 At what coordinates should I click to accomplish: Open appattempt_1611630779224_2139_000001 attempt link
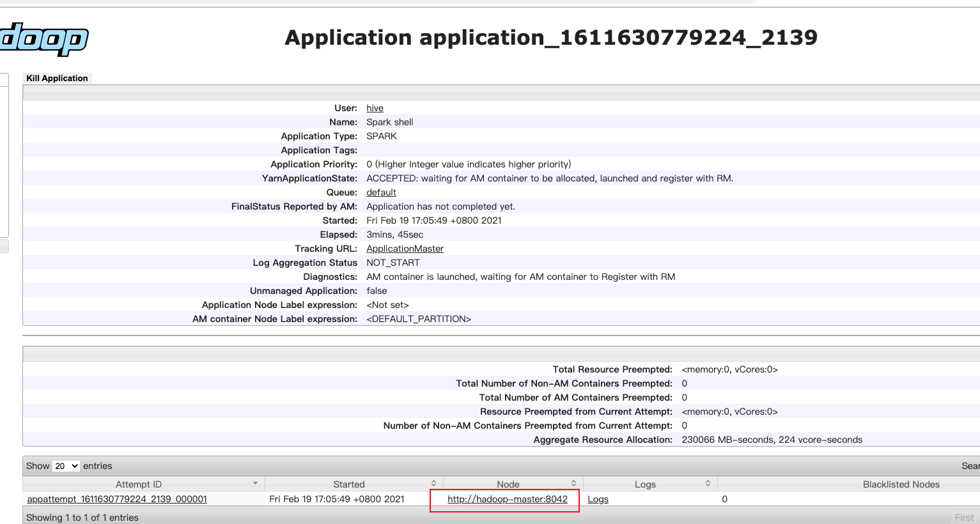(x=117, y=499)
